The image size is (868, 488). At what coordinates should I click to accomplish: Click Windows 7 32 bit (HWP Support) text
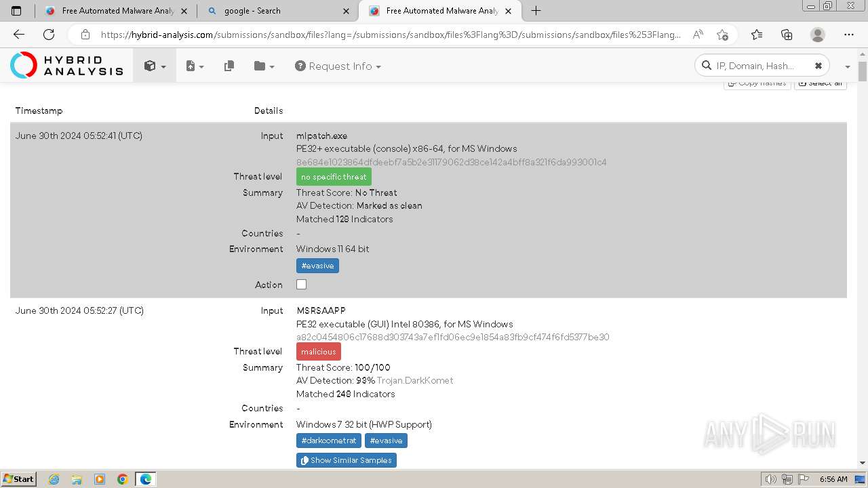click(364, 424)
